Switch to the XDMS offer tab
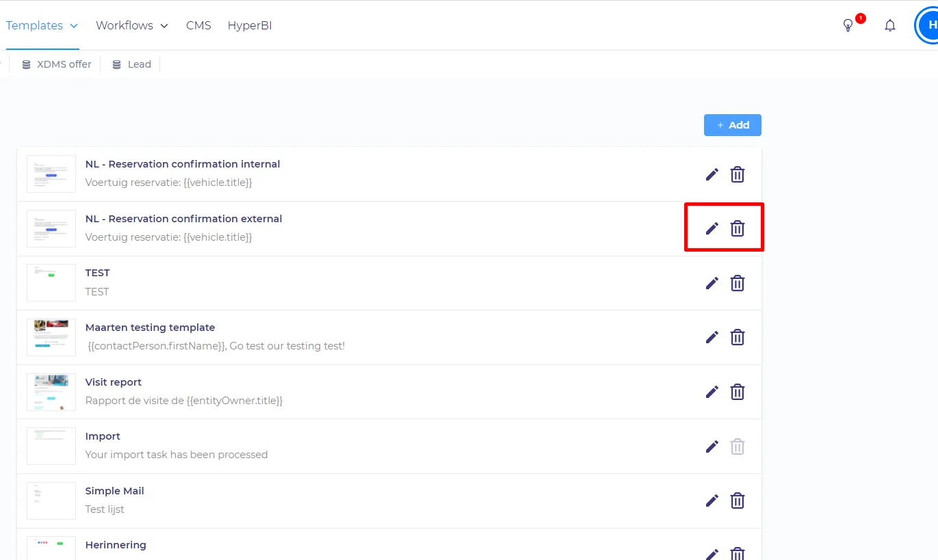This screenshot has width=938, height=560. coord(57,64)
